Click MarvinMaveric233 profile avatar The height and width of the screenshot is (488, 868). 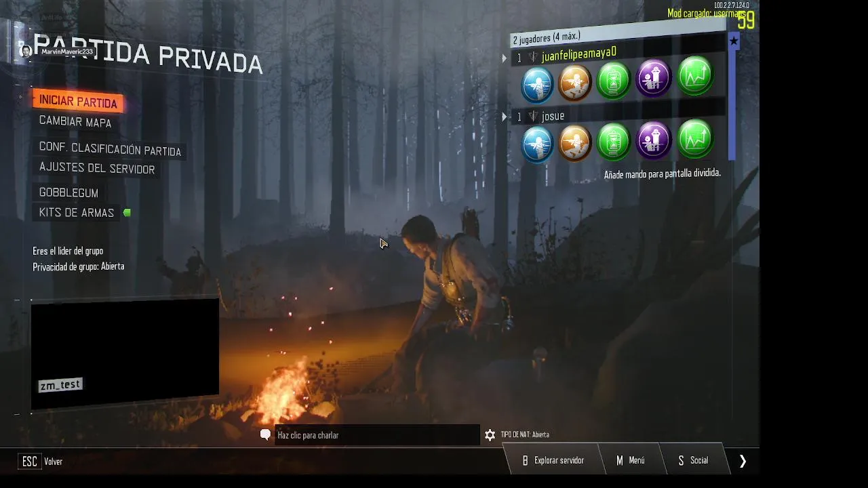(x=26, y=52)
